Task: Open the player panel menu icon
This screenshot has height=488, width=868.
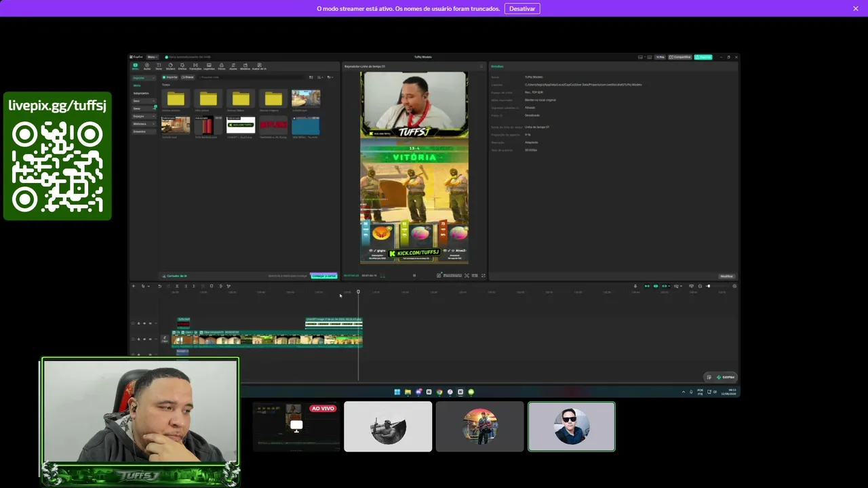Action: (x=481, y=66)
